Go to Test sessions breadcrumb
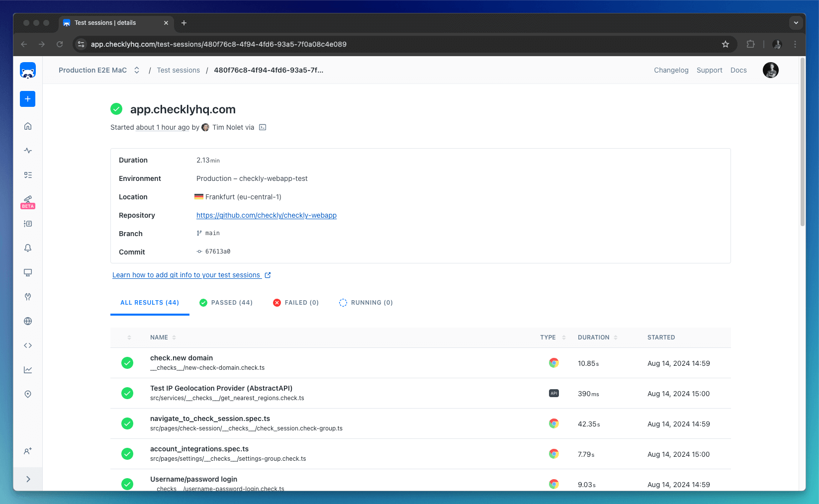 (x=178, y=70)
